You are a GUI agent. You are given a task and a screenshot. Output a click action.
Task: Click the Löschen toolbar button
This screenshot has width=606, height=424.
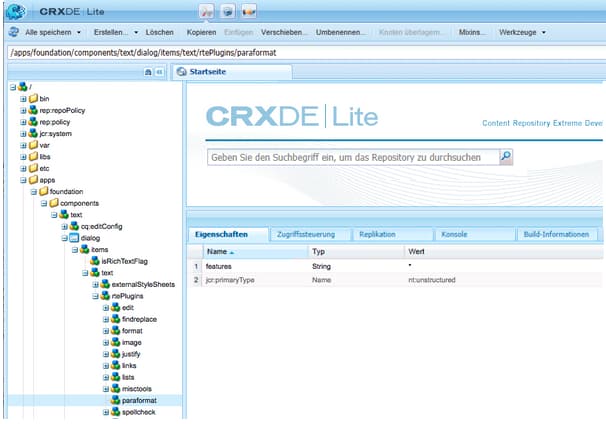(159, 32)
